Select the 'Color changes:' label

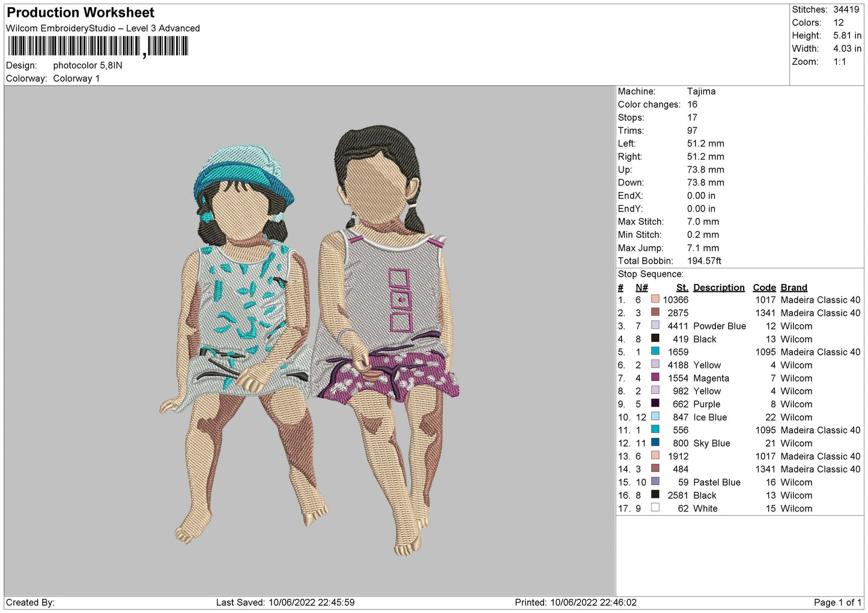point(649,104)
